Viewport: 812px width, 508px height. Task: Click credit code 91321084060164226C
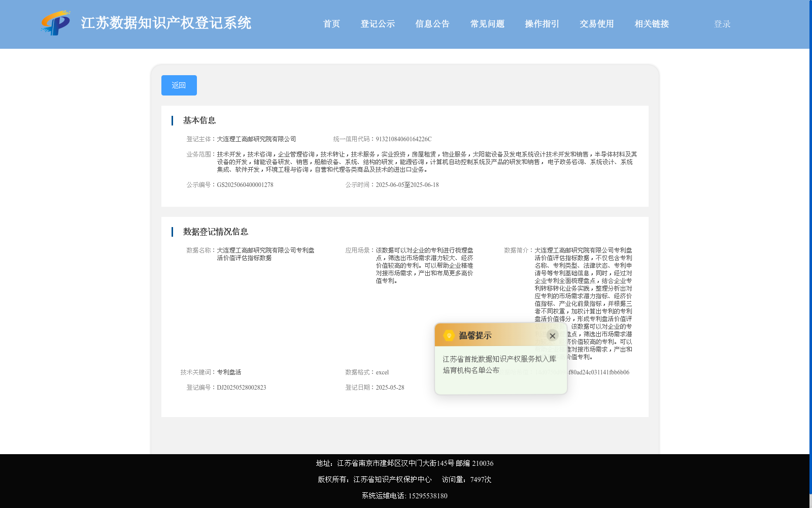pos(403,139)
